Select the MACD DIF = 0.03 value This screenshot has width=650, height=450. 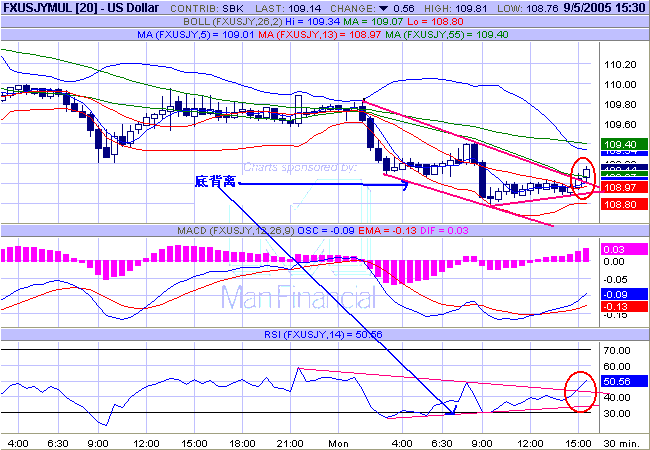[444, 231]
